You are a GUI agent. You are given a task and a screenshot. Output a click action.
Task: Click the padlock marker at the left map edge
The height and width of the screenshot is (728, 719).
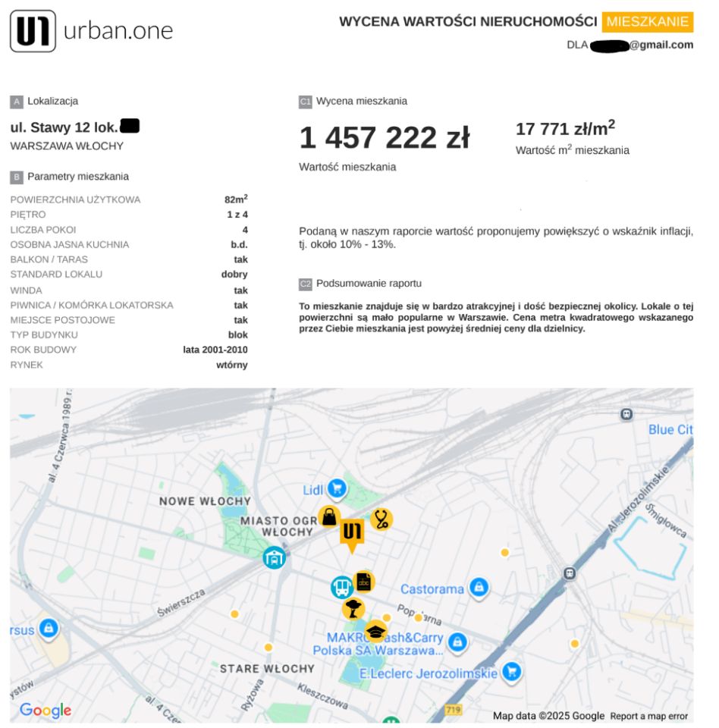click(49, 627)
